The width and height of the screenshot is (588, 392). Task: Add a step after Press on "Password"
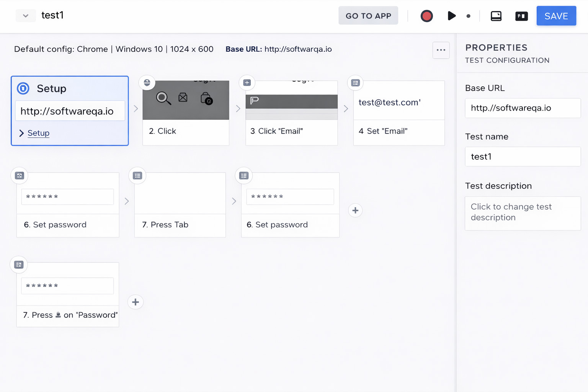point(136,302)
